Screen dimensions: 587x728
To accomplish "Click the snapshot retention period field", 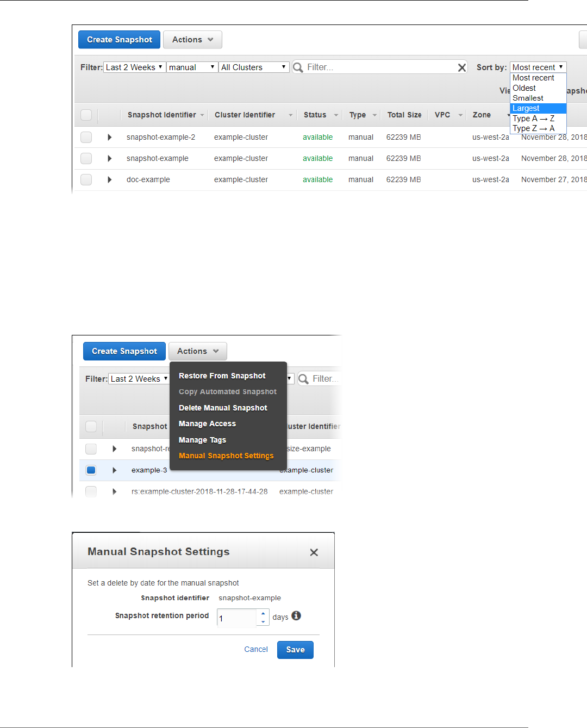I will [236, 618].
